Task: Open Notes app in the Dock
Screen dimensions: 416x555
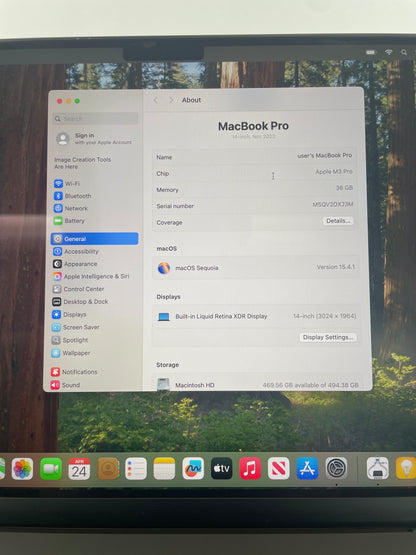Action: click(x=164, y=469)
